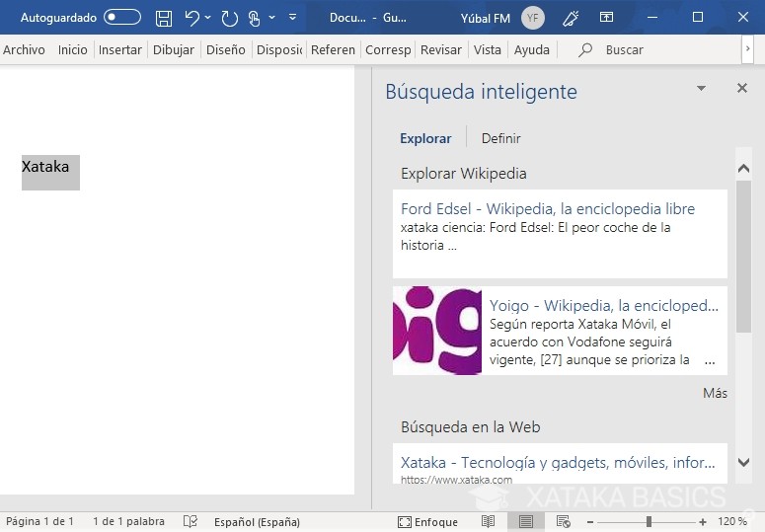Toggle the Autoguardado switch
Screen dimensions: 765x532
122,18
